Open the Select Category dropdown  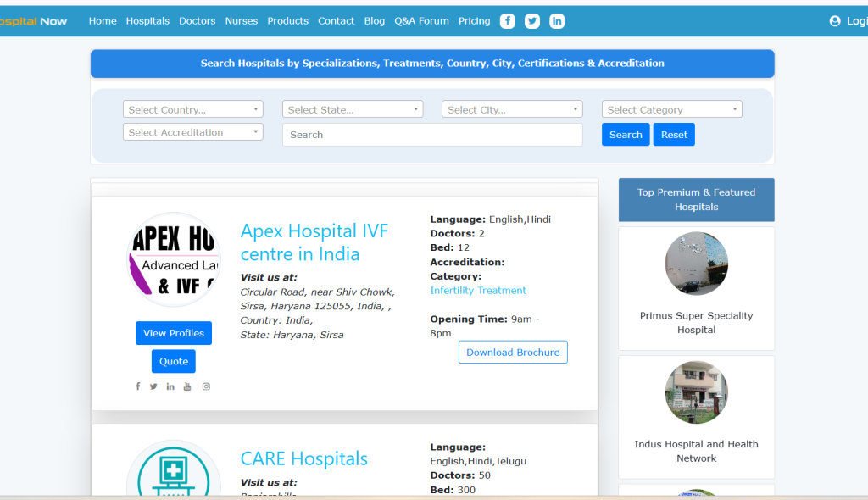[671, 109]
